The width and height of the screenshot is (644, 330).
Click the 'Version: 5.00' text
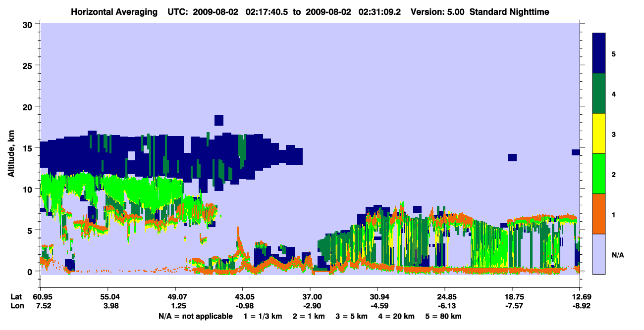tap(437, 11)
